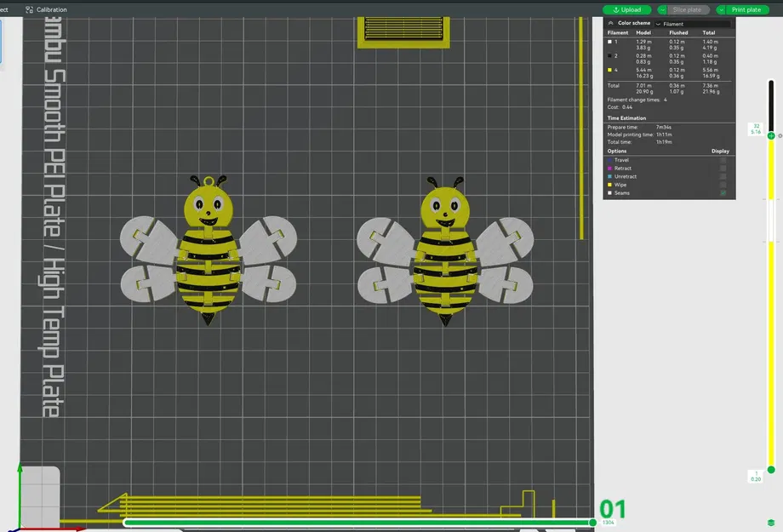Click the Upload button
The height and width of the screenshot is (532, 783).
click(x=627, y=9)
